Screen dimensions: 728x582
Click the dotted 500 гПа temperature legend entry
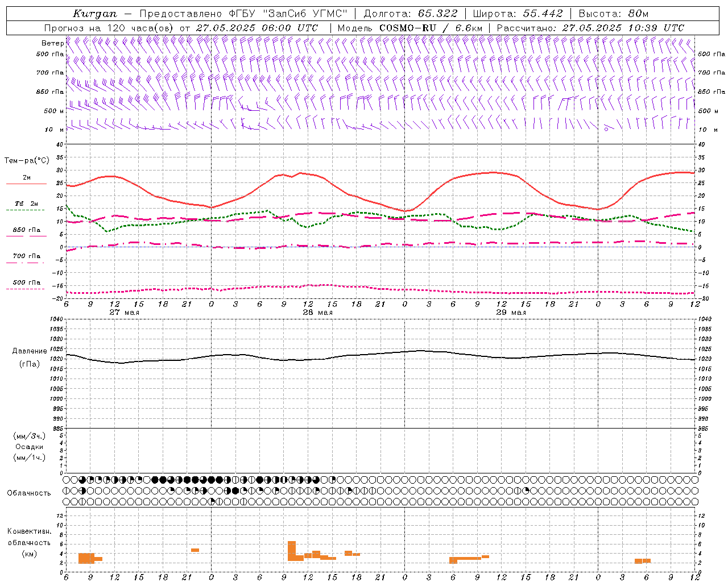26,285
